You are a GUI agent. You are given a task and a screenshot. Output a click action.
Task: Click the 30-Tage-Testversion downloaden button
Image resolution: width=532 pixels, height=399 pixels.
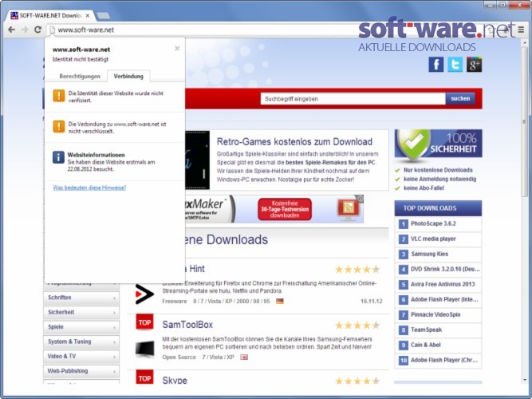pos(285,209)
